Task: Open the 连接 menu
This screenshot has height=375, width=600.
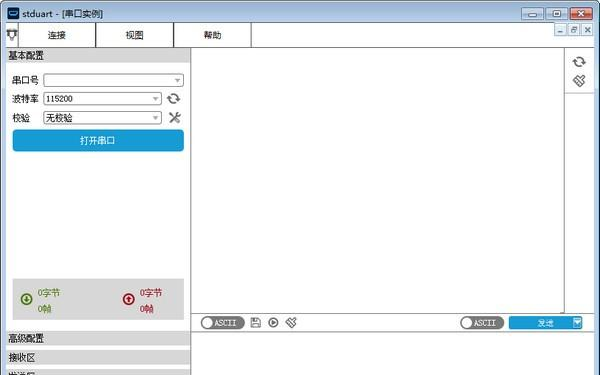Action: point(57,35)
